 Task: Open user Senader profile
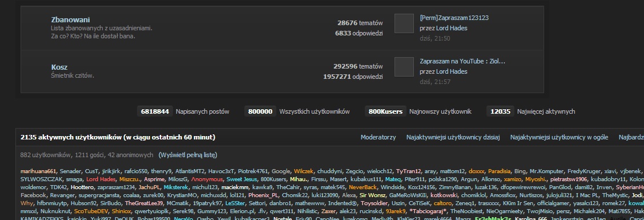click(70, 171)
